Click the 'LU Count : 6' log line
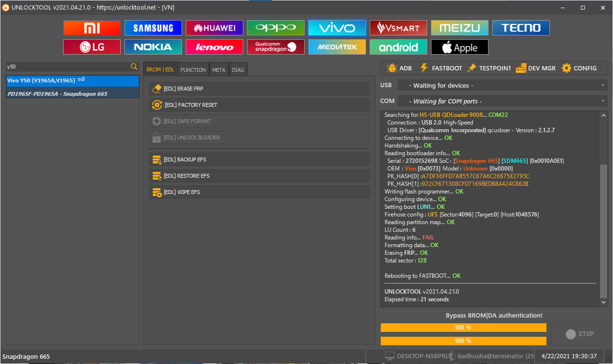The height and width of the screenshot is (364, 613). [400, 230]
